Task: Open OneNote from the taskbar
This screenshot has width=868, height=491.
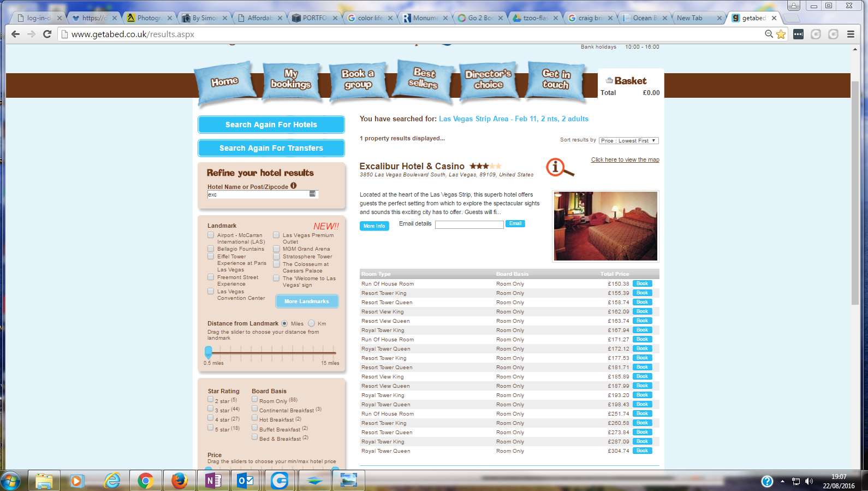Action: pyautogui.click(x=213, y=481)
